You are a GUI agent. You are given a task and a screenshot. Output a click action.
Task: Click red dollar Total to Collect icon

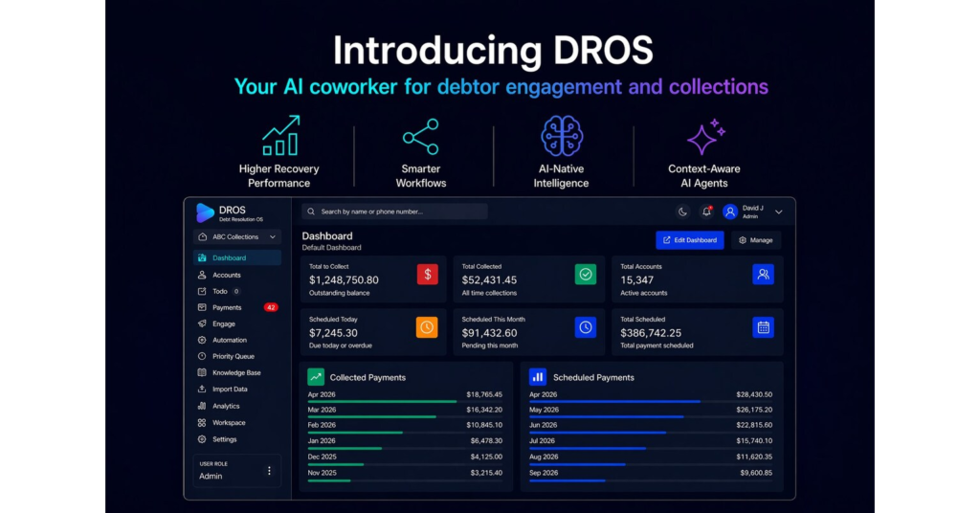(x=427, y=275)
